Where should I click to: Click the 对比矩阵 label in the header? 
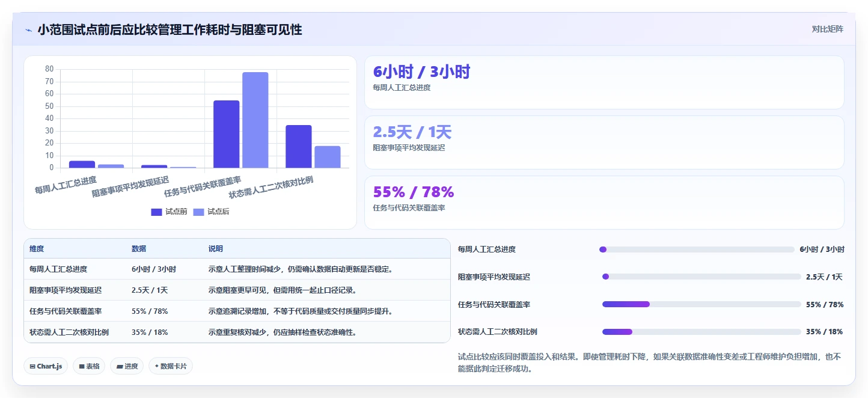[827, 29]
